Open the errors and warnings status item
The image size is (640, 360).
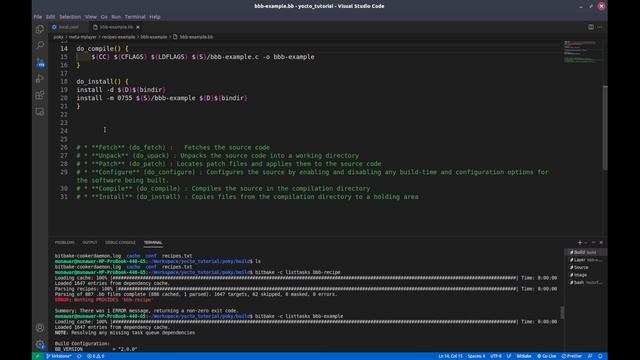[96, 356]
